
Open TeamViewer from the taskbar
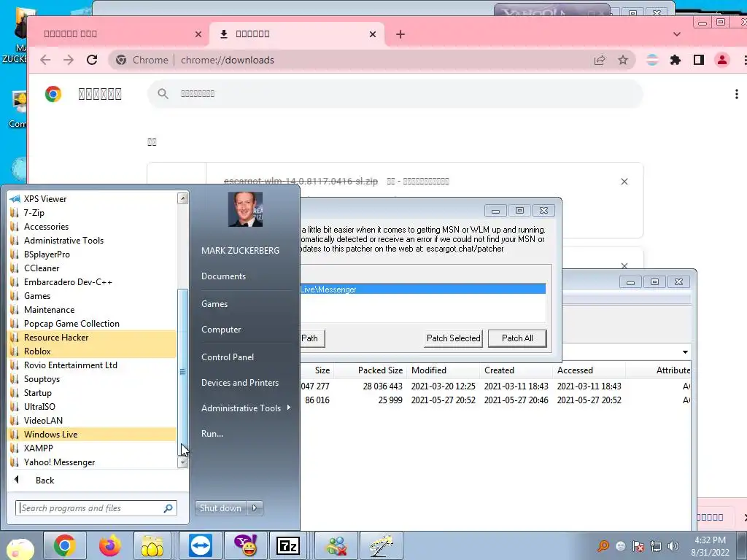200,545
